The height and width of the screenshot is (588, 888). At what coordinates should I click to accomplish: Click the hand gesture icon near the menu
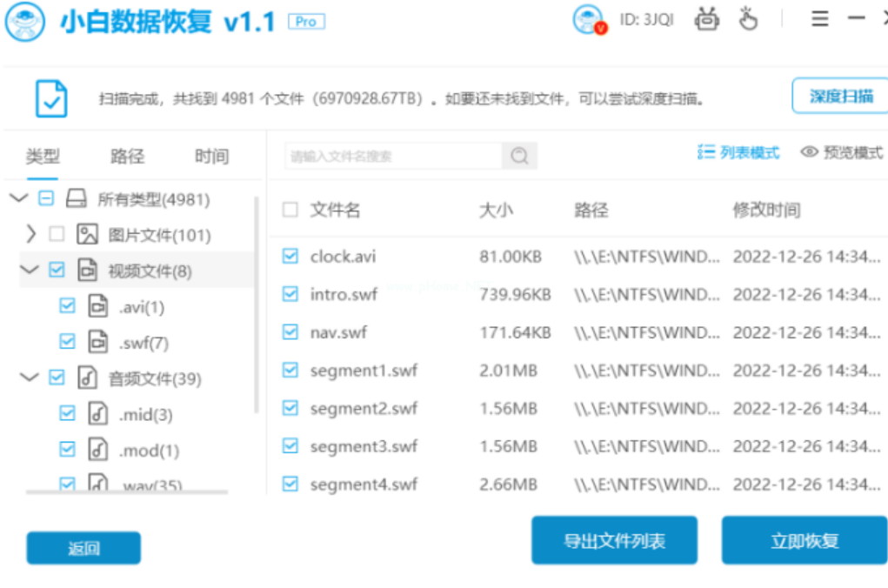(749, 19)
